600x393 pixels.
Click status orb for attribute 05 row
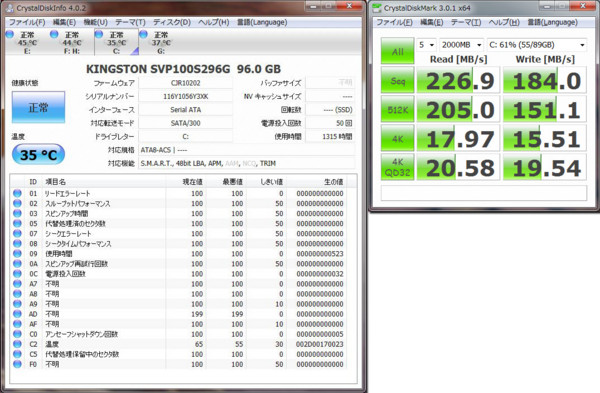pos(17,223)
